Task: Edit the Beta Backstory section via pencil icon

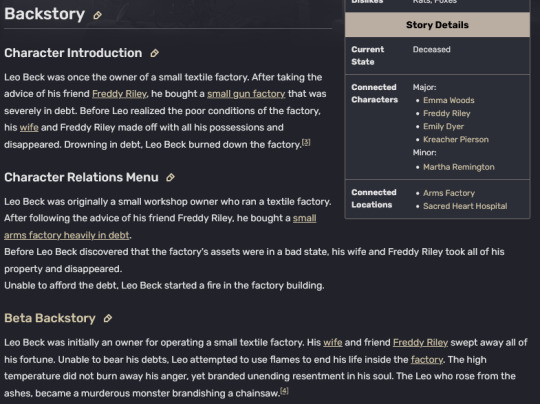Action: click(108, 318)
